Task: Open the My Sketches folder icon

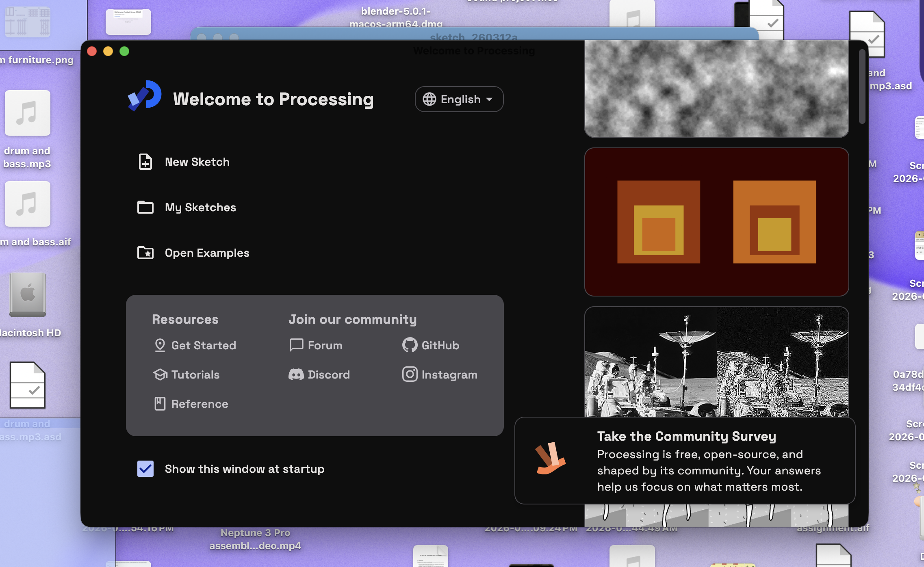Action: click(145, 207)
